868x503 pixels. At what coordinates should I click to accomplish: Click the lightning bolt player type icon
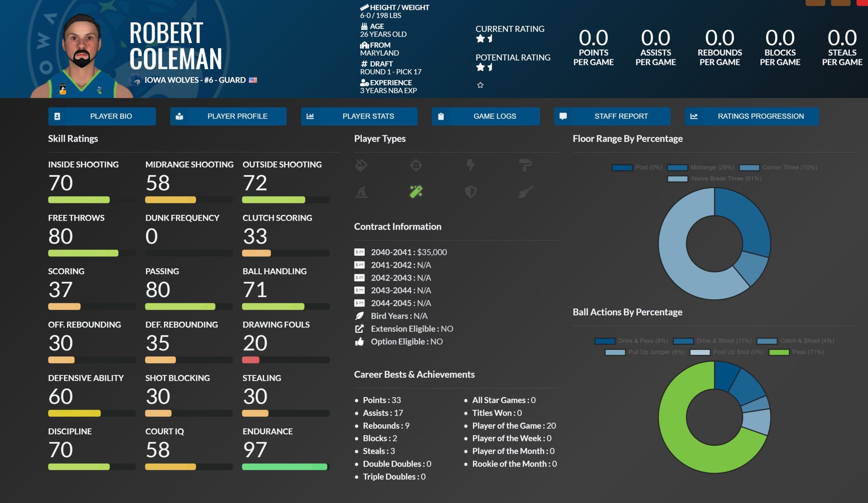[x=470, y=165]
